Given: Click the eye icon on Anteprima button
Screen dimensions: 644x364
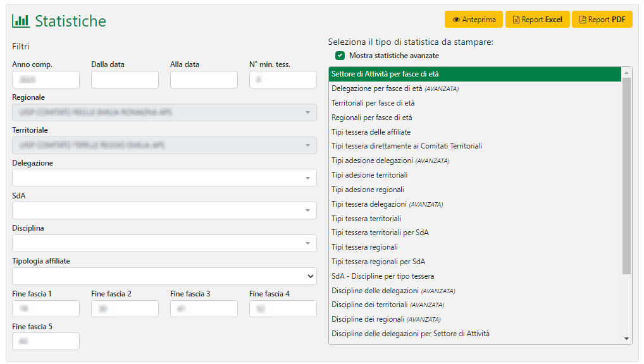Looking at the screenshot, I should click(x=455, y=20).
